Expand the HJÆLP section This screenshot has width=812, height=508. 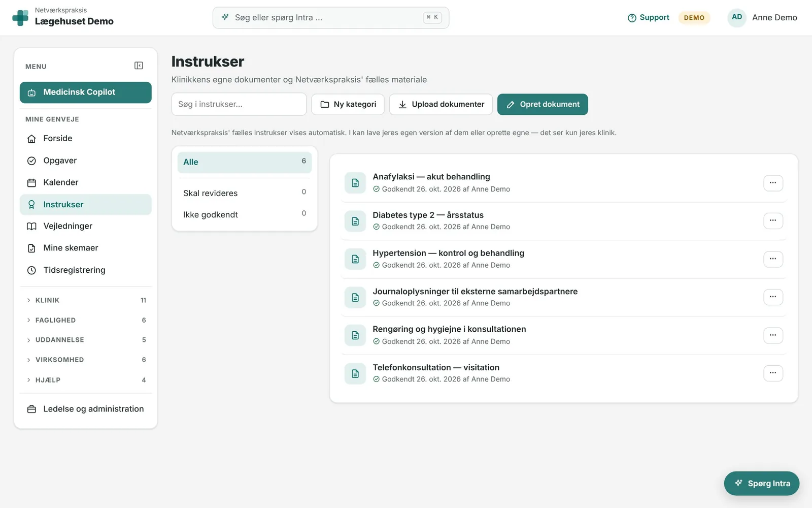coord(86,380)
